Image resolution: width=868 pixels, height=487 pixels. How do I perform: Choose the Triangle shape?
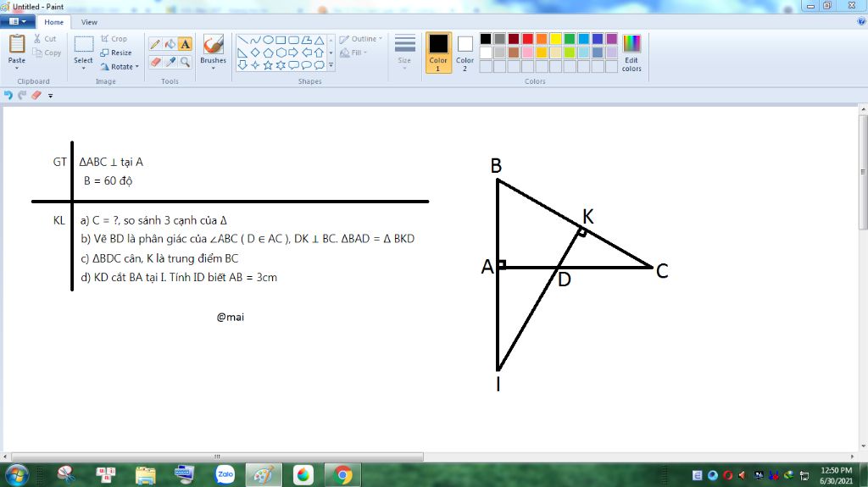pos(320,40)
